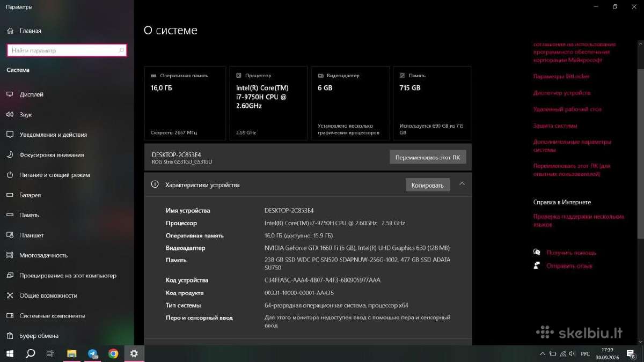
Task: Open Системные компоненты icon
Action: 10,315
